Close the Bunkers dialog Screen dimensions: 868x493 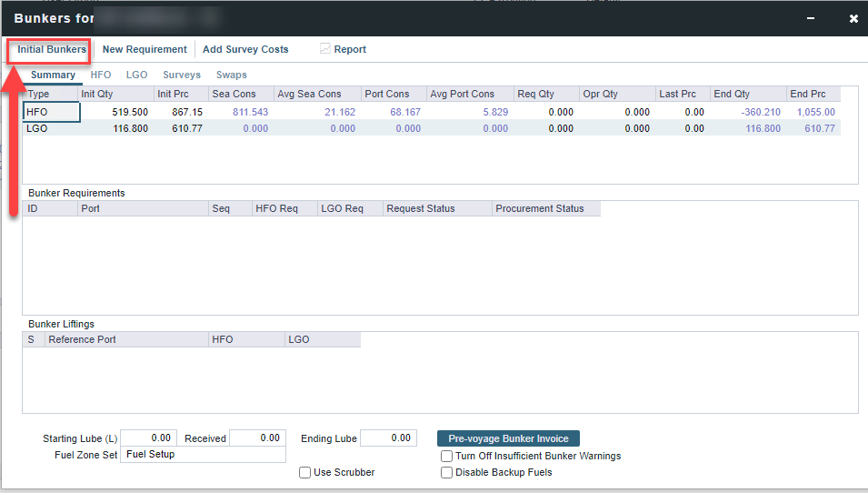click(x=853, y=18)
